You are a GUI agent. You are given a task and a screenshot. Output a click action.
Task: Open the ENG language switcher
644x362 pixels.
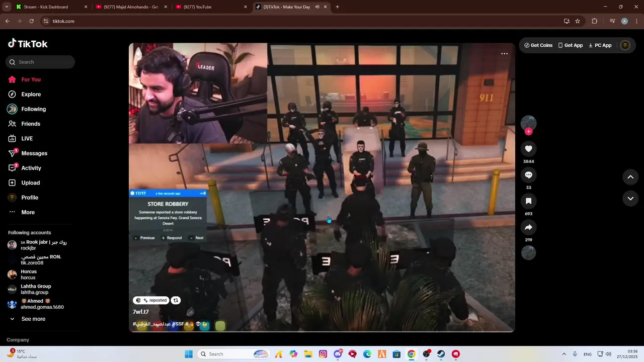point(587,354)
